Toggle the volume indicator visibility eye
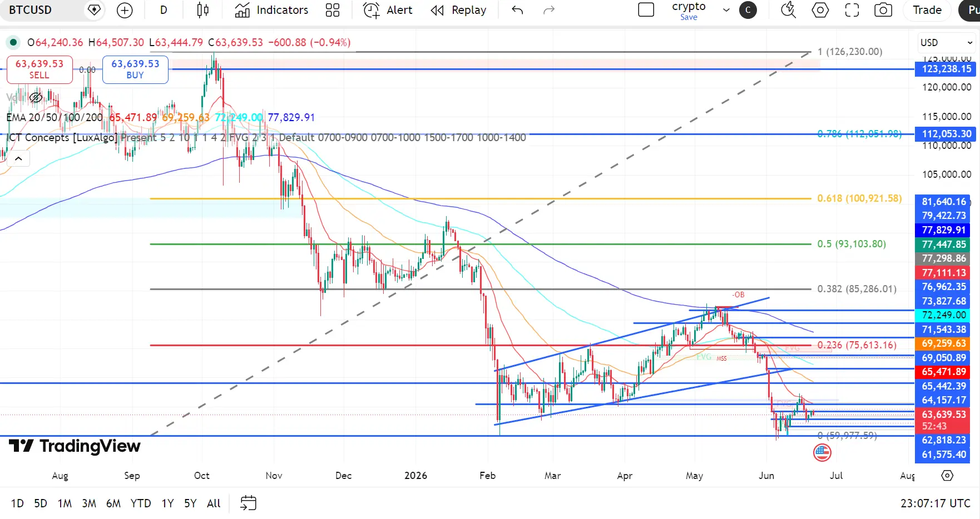980x519 pixels. pos(36,98)
